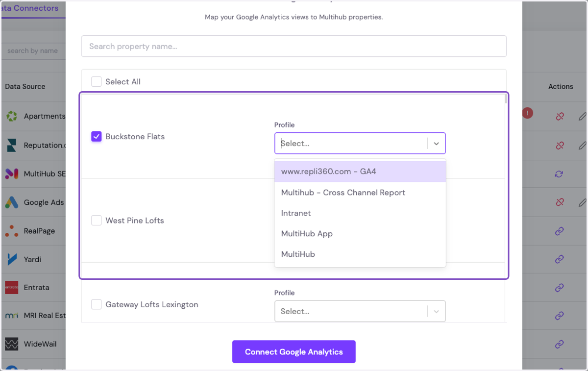Click the WideWail row label
Viewport: 588px width, 371px height.
[40, 344]
